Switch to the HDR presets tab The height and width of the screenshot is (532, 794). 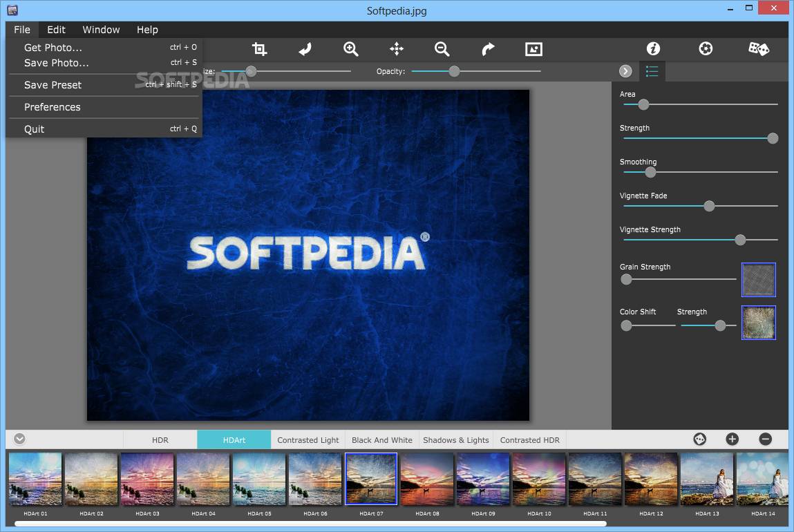[x=160, y=440]
